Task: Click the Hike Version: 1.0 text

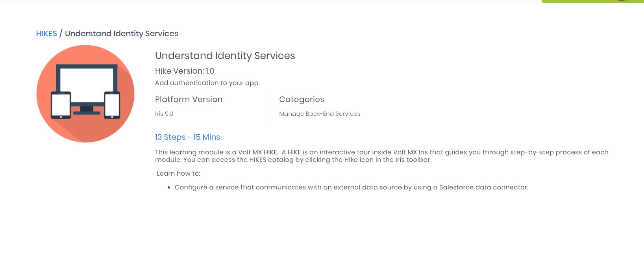Action: point(185,71)
